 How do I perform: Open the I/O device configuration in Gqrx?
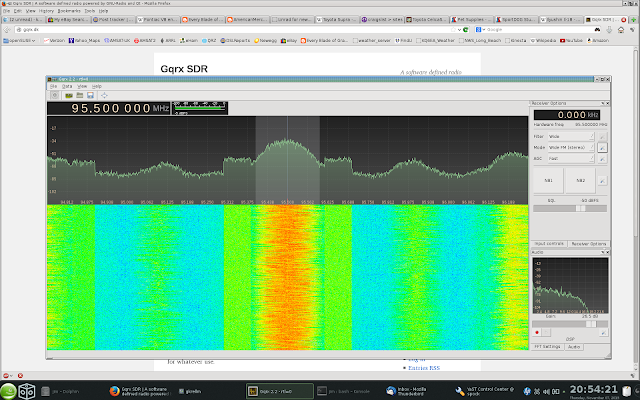coord(69,96)
